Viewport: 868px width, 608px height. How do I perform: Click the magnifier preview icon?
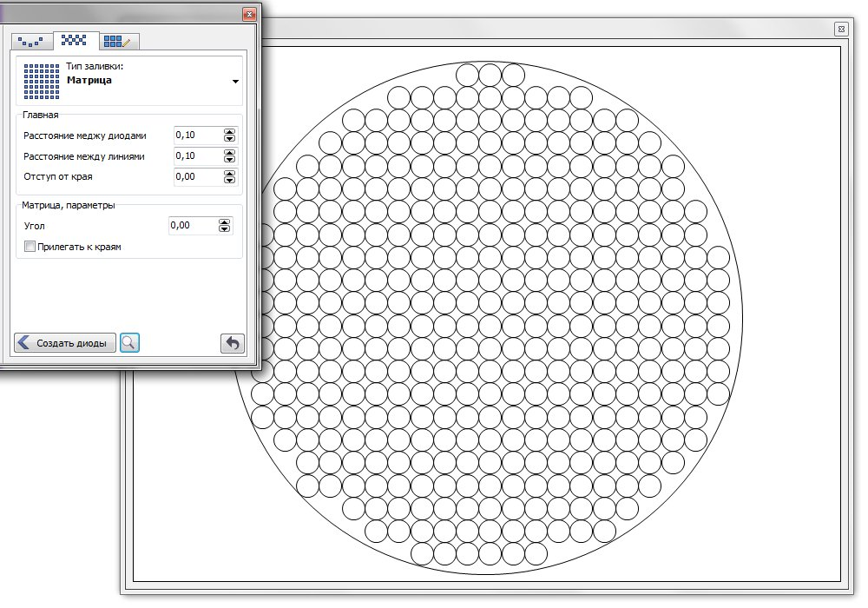coord(129,343)
